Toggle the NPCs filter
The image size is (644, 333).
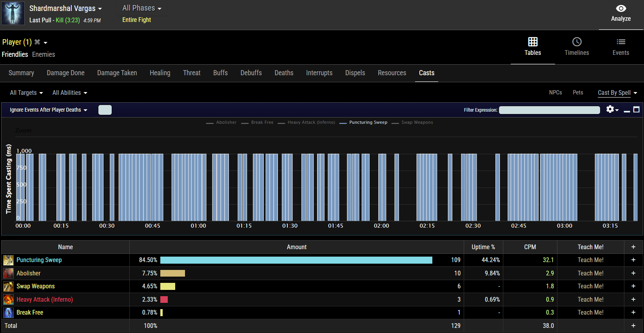(x=555, y=93)
